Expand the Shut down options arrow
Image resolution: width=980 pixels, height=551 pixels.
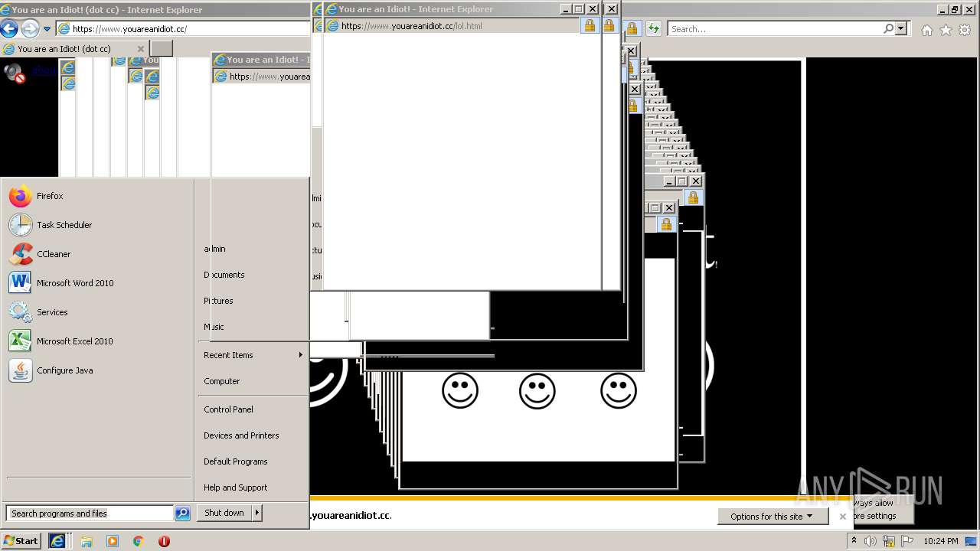coord(257,513)
